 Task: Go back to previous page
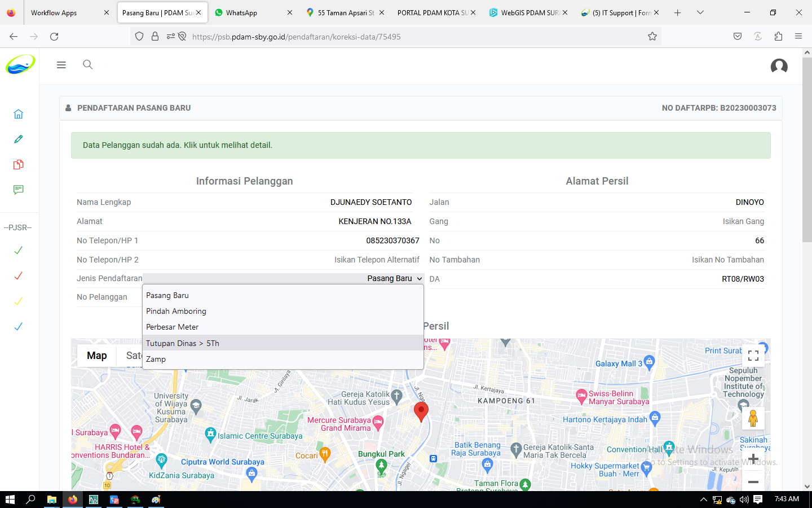pyautogui.click(x=14, y=36)
